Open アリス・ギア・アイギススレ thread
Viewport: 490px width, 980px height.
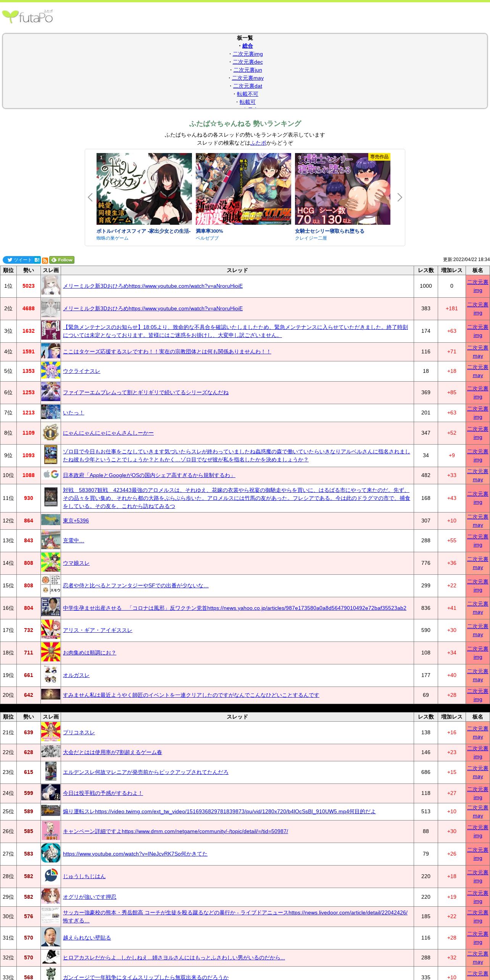tap(98, 630)
